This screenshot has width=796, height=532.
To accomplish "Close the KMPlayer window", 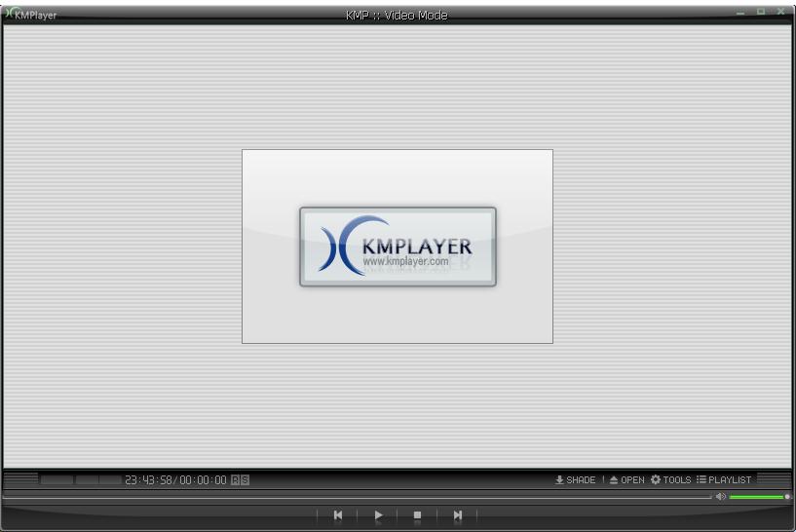I will 780,11.
